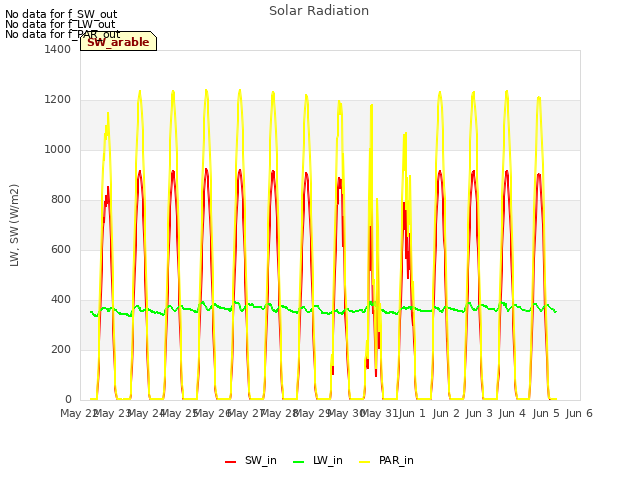
Task: Click the 1400 y-axis tick label
Action: [58, 49]
